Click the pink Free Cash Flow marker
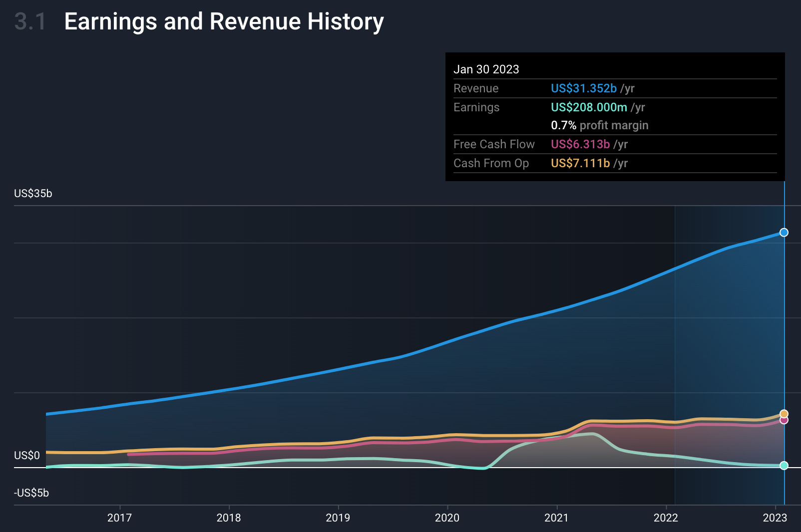The height and width of the screenshot is (532, 801). [784, 420]
